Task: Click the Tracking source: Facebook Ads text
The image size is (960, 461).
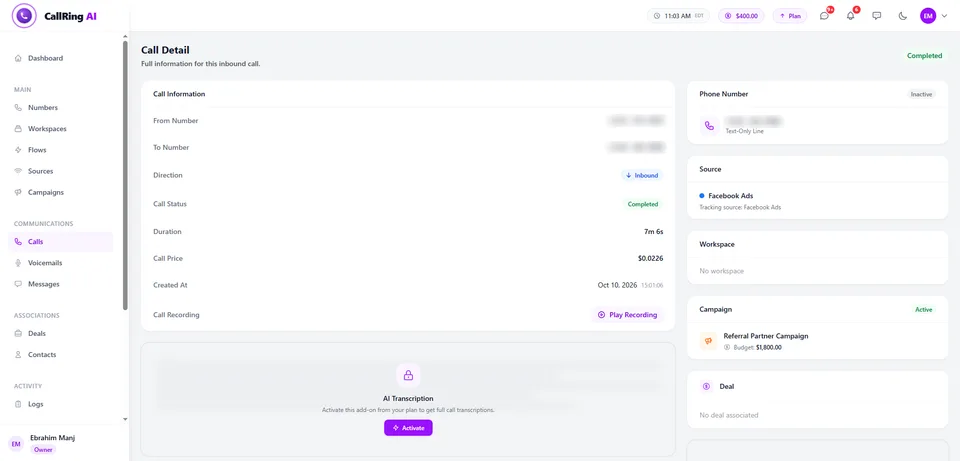Action: click(740, 208)
